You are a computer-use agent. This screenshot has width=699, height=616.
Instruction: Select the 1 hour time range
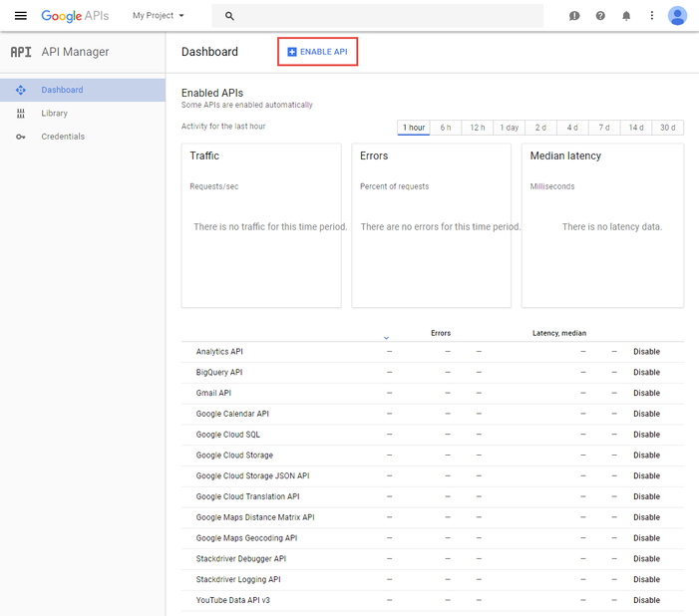point(414,128)
